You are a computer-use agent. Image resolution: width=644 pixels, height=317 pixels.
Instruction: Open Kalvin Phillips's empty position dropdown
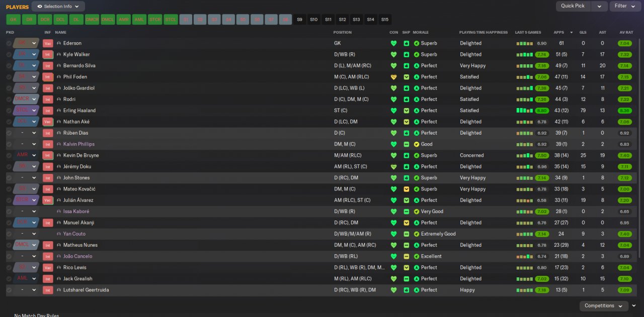click(x=26, y=144)
